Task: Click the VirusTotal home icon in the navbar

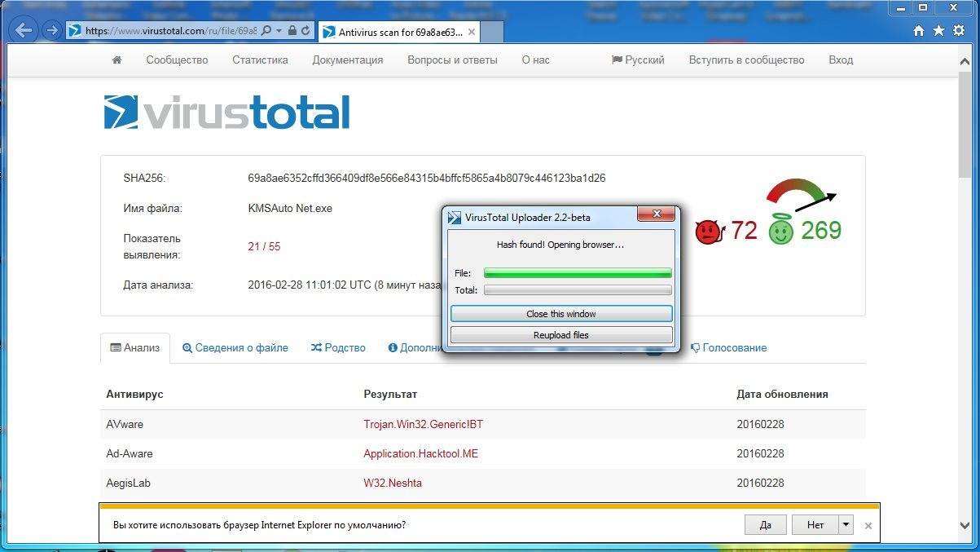Action: click(116, 60)
